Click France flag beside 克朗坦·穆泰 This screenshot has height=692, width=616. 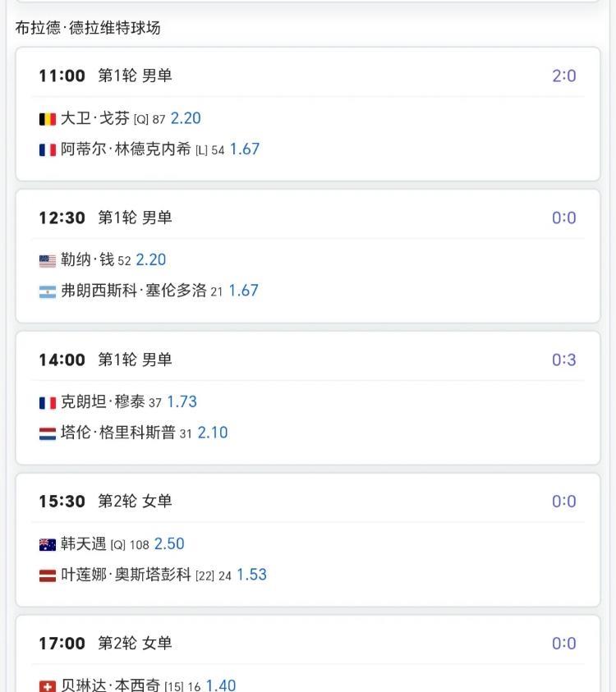point(48,403)
